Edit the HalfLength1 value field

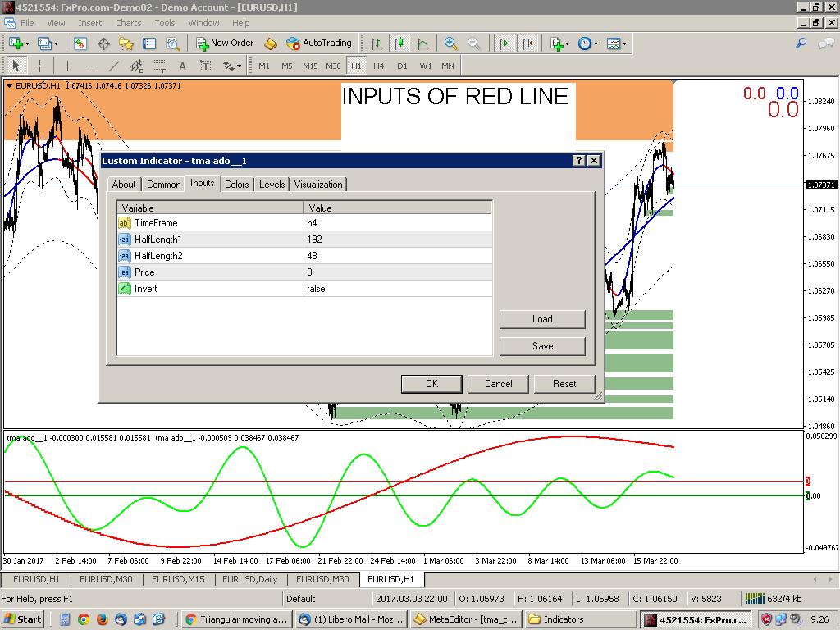click(398, 240)
